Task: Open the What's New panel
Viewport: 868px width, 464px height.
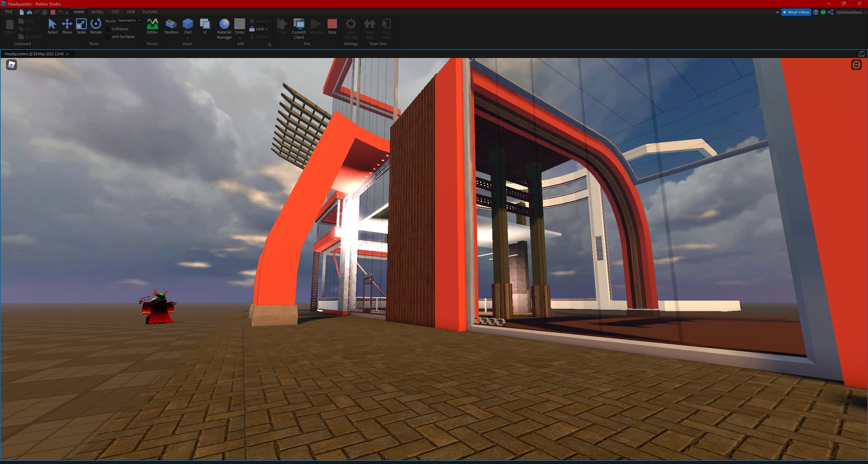Action: pyautogui.click(x=796, y=12)
